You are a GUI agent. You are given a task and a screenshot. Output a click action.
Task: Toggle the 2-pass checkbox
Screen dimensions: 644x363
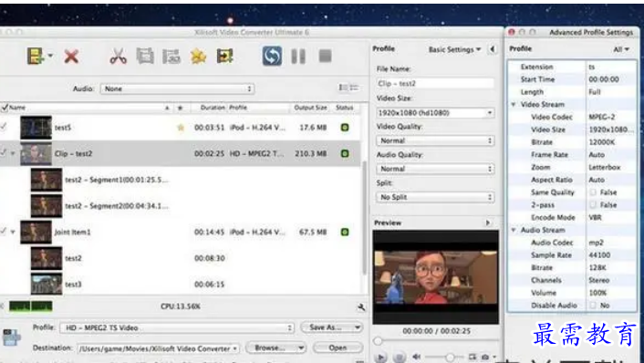593,204
